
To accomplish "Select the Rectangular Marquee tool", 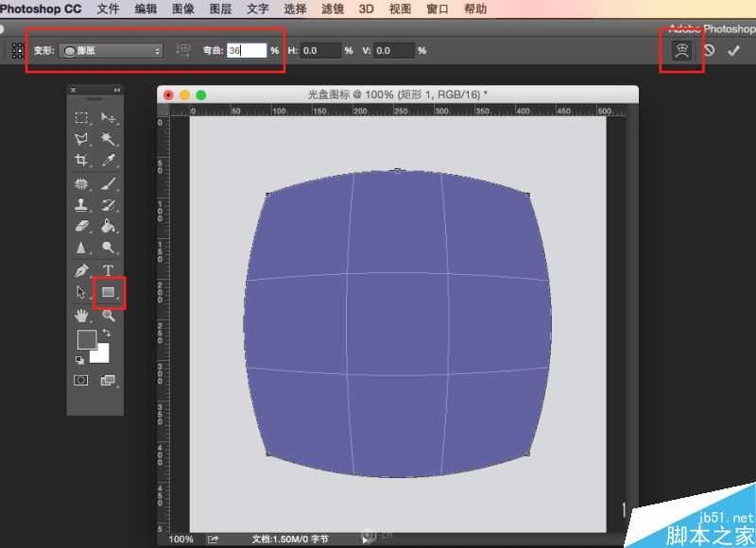I will [81, 118].
